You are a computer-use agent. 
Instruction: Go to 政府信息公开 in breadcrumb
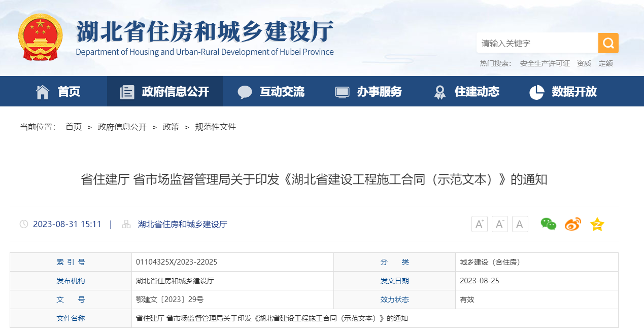coord(122,127)
